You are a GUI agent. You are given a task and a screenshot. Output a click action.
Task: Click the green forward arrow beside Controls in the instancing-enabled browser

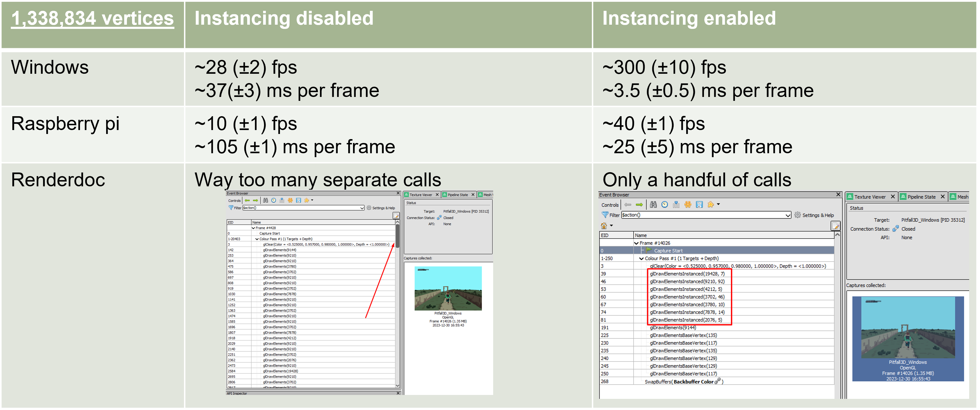click(x=639, y=204)
